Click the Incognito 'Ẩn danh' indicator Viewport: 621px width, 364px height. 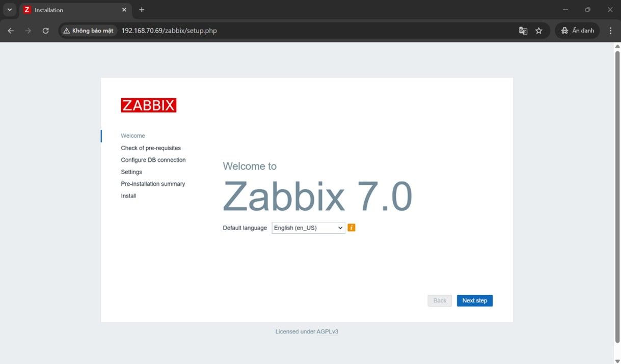point(577,31)
